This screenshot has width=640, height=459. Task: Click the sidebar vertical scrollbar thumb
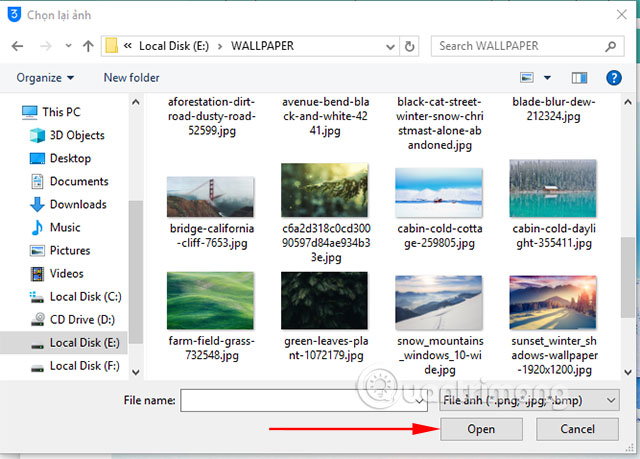(136, 273)
